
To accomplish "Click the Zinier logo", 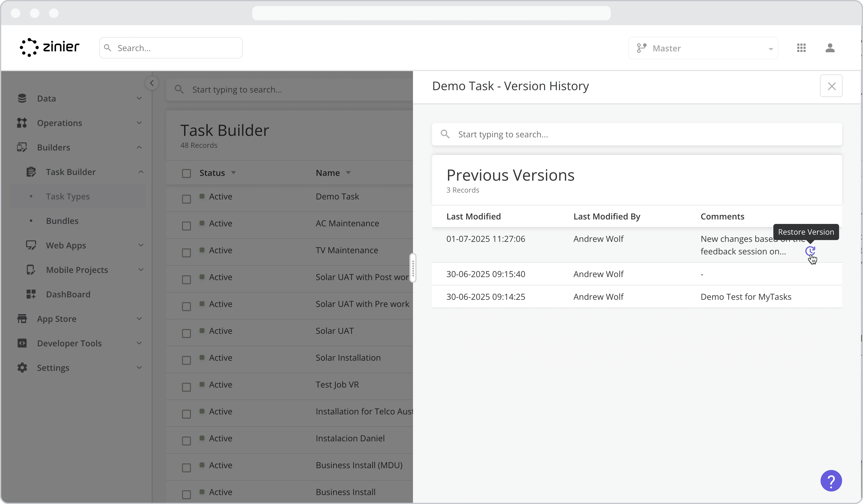I will pos(49,47).
